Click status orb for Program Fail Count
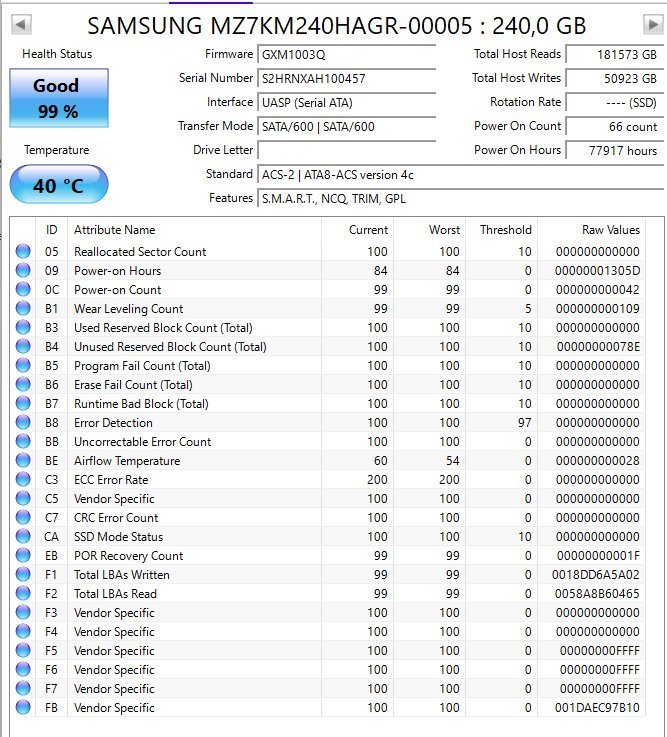 pos(23,365)
